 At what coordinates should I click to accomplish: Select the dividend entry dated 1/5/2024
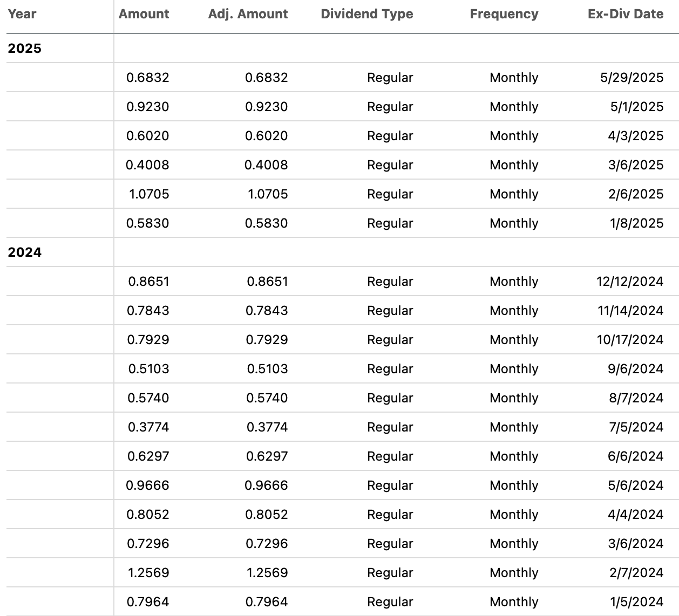339,601
